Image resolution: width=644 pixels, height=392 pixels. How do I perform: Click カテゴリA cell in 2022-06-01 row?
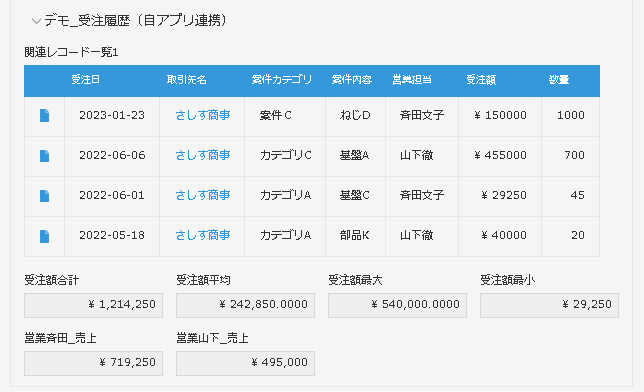click(x=285, y=195)
